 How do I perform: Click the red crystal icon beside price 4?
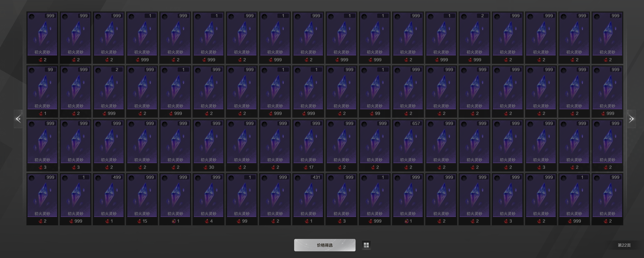tap(207, 221)
